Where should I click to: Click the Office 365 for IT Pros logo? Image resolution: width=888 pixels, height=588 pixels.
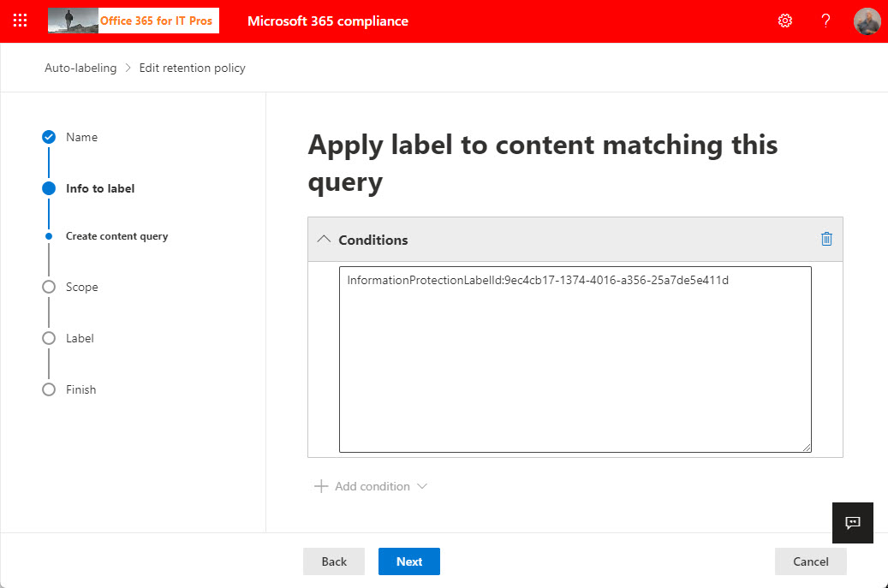(134, 21)
